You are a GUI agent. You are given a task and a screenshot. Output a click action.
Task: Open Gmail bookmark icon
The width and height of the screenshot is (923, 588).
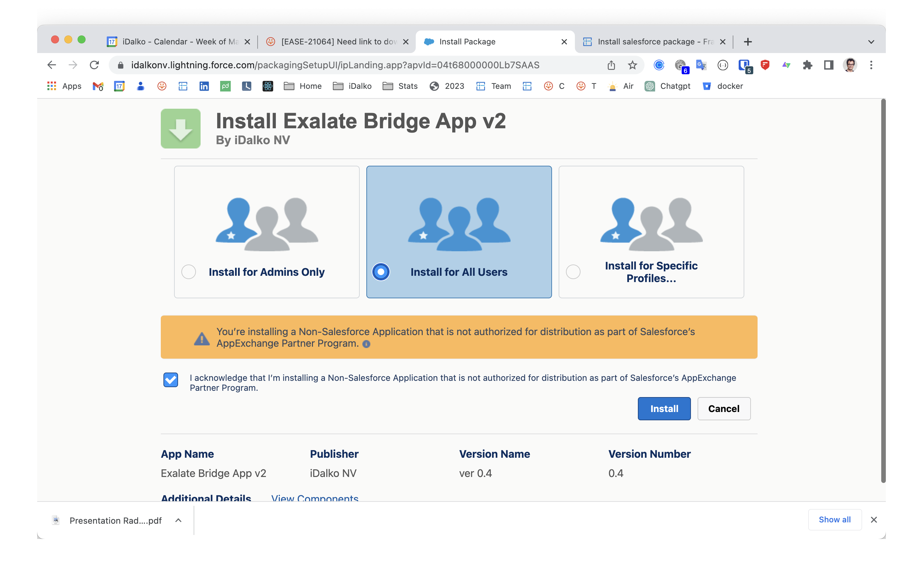click(x=98, y=86)
